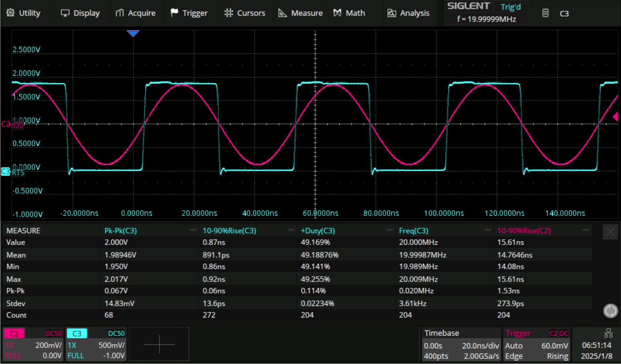Select the C2 channel ground marker
The height and width of the screenshot is (364, 621).
(6, 124)
